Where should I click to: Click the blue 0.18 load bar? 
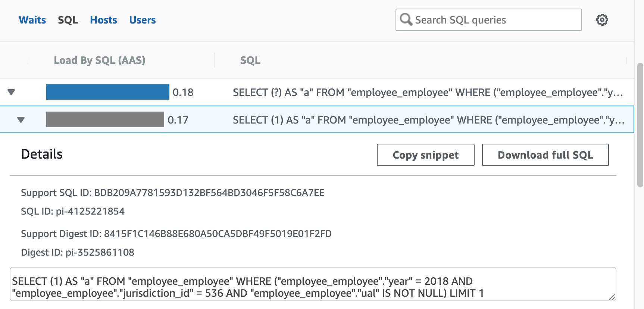108,92
